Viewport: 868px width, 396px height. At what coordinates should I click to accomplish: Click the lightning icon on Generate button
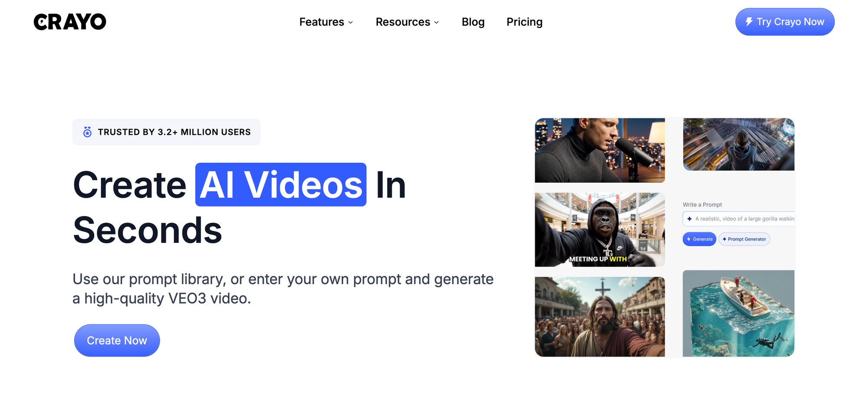[x=689, y=239]
